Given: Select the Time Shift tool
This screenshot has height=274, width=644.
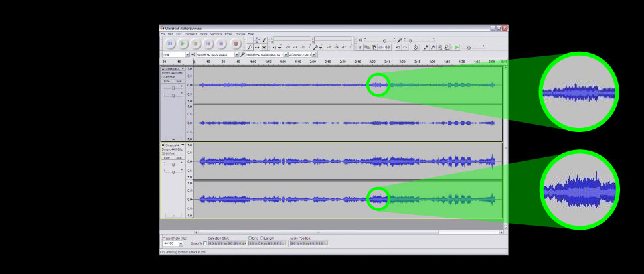Looking at the screenshot, I should coord(256,48).
